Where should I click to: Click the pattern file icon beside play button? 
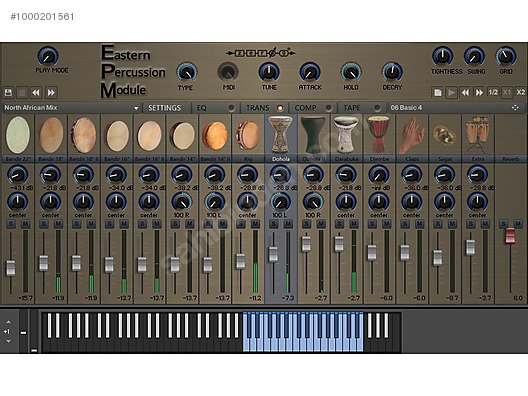coord(437,92)
